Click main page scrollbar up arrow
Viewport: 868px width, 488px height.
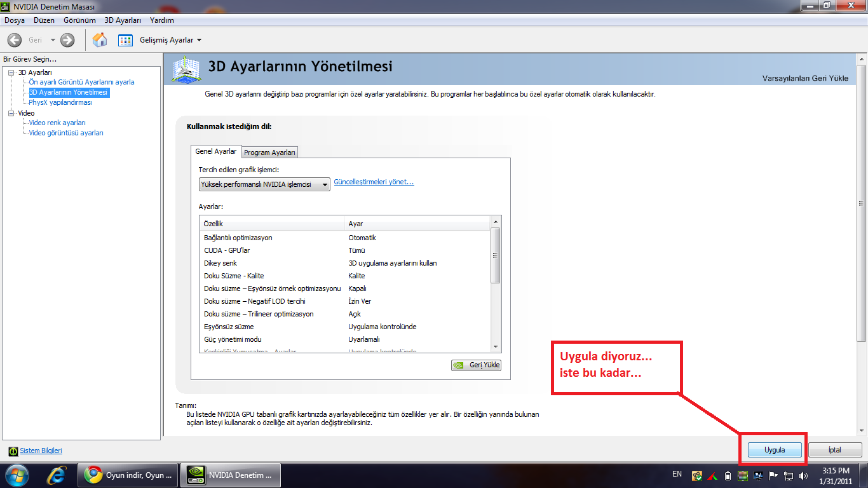862,59
